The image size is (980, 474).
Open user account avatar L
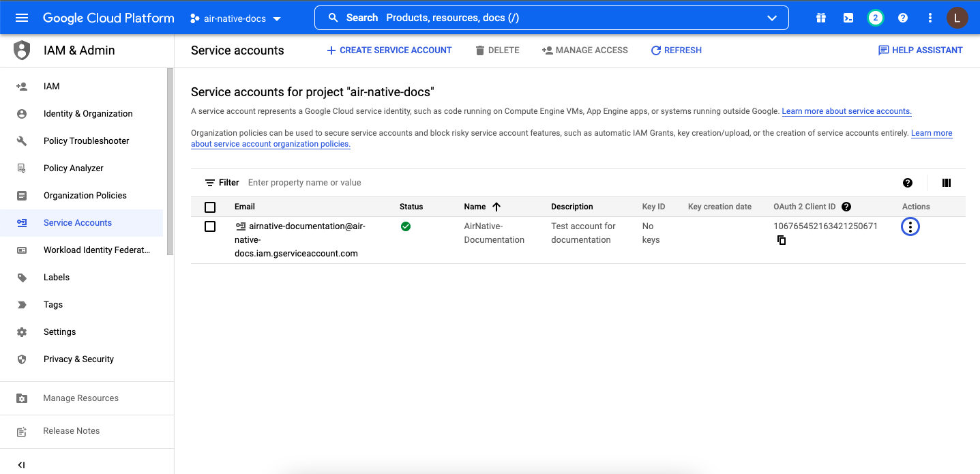point(957,18)
